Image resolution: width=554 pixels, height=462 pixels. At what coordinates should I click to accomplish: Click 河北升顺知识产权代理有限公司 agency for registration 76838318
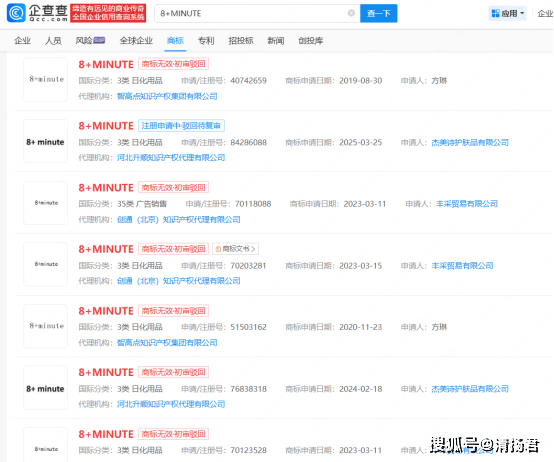click(x=171, y=404)
